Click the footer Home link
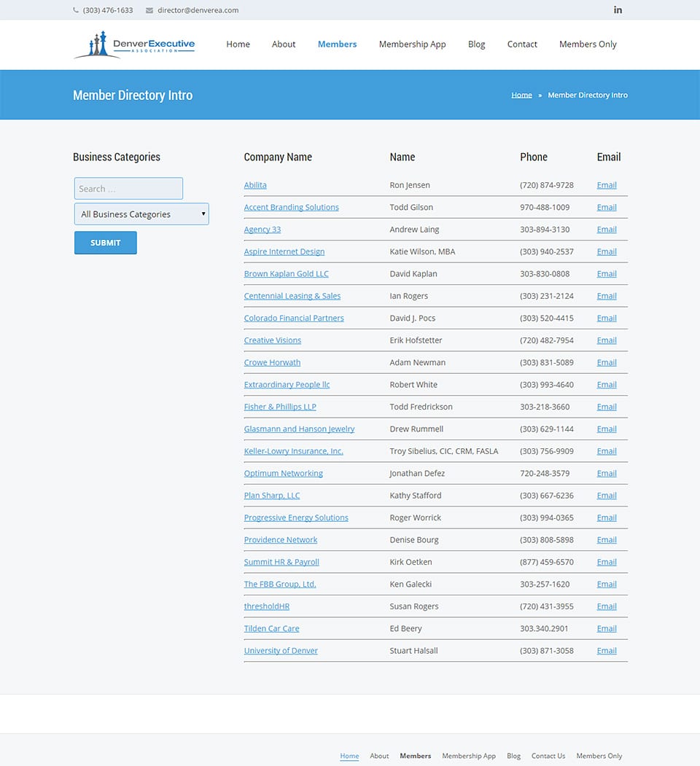Image resolution: width=700 pixels, height=766 pixels. coord(349,756)
